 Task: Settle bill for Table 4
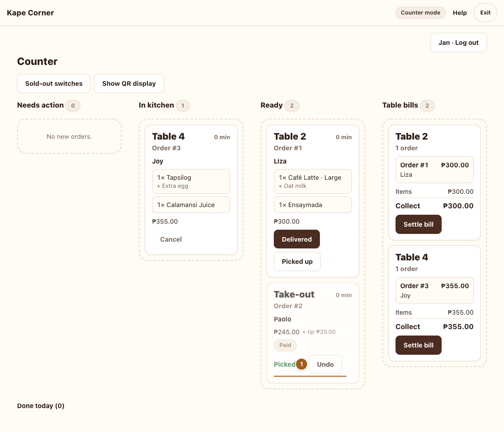418,345
